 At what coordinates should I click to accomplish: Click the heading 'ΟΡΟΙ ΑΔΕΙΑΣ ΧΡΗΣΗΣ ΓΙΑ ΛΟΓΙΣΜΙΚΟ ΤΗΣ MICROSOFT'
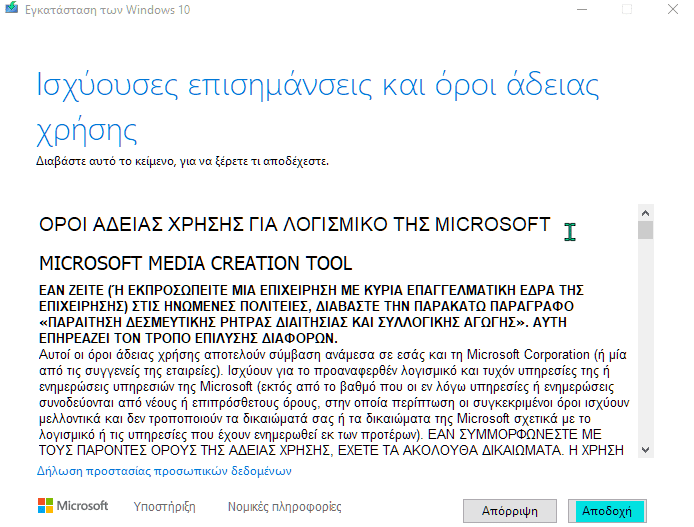294,224
